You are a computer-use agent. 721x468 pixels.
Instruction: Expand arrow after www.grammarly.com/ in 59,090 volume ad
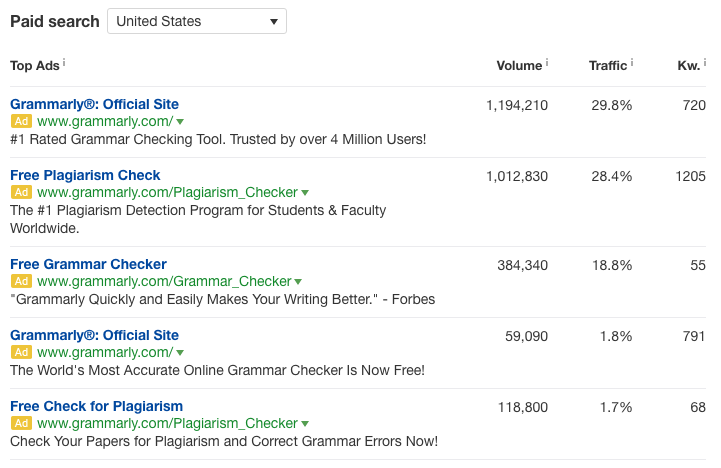(x=180, y=353)
